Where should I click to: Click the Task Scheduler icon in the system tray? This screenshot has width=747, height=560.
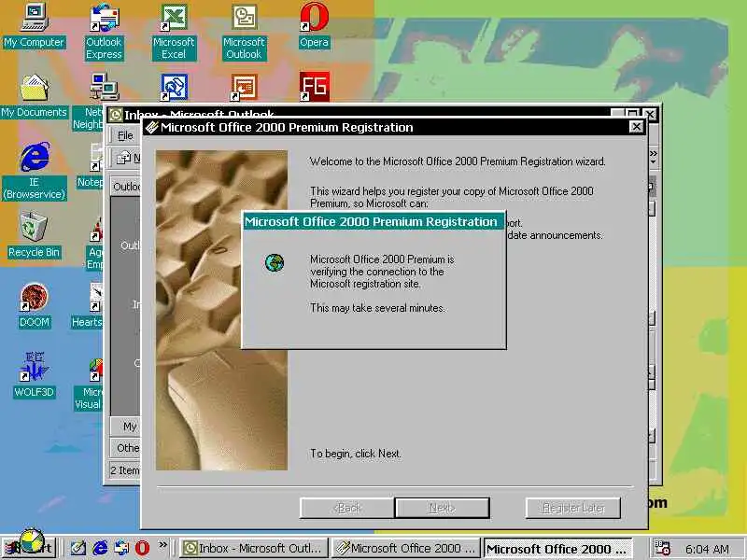[x=662, y=548]
